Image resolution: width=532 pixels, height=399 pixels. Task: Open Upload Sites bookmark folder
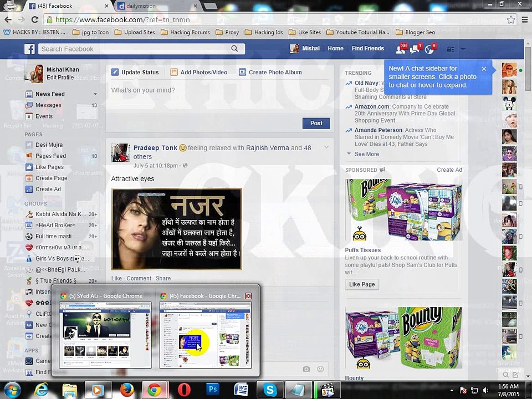(x=135, y=32)
